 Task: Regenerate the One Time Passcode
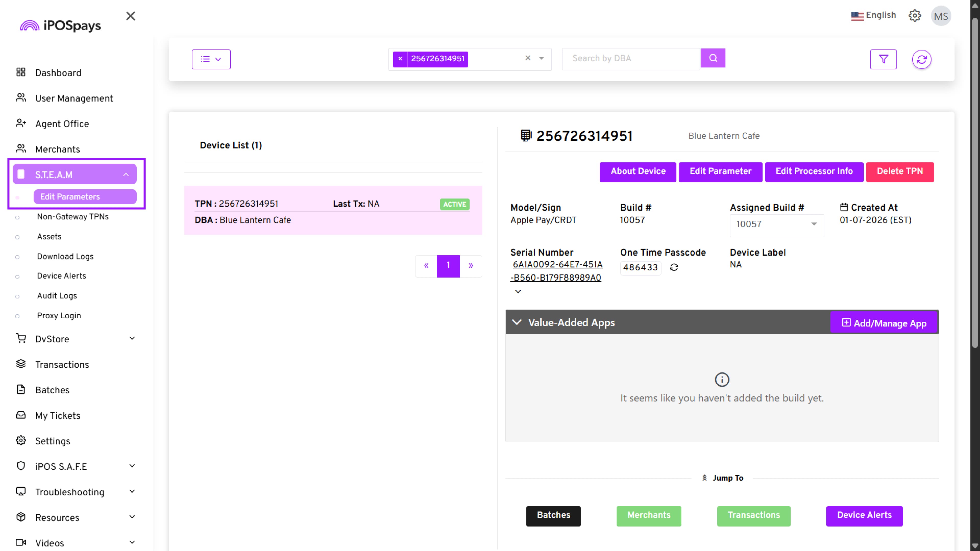(674, 267)
